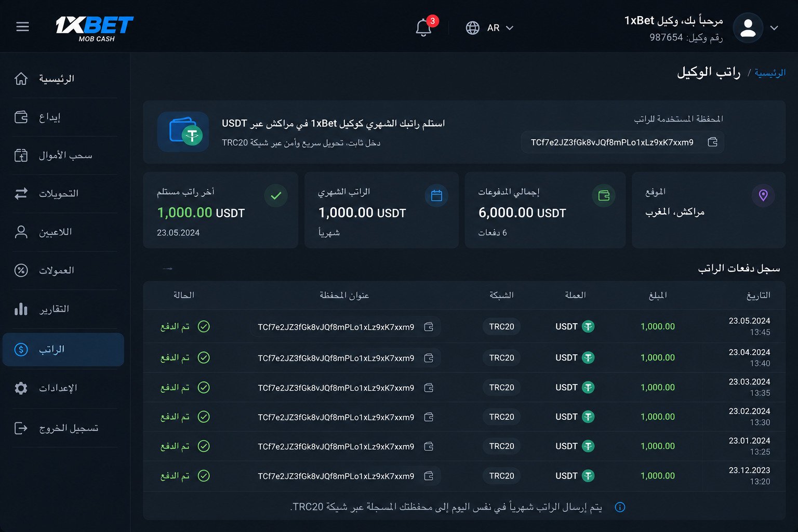The height and width of the screenshot is (532, 798).
Task: Click تسجيل الخروج logout item
Action: click(x=63, y=428)
